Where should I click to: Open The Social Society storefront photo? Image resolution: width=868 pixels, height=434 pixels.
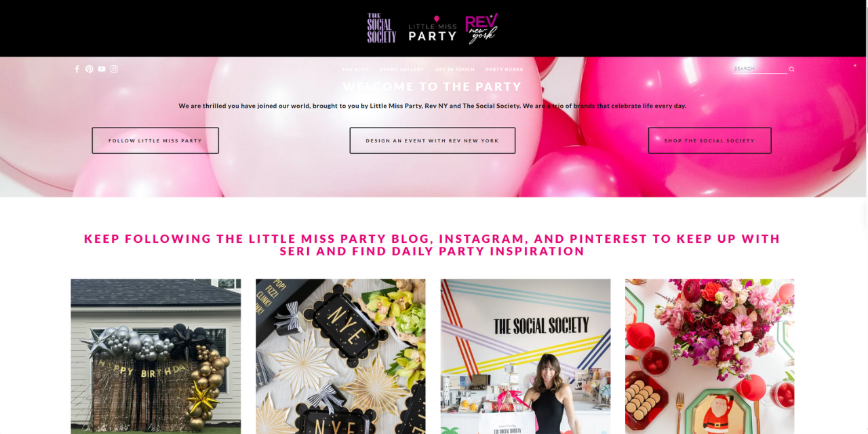pyautogui.click(x=526, y=357)
